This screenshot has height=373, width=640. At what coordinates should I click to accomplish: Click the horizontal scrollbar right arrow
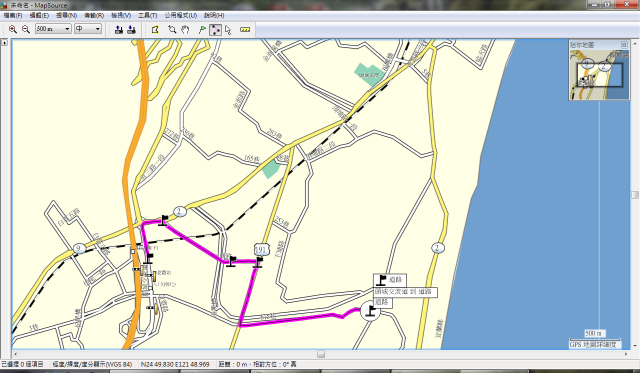(x=626, y=354)
